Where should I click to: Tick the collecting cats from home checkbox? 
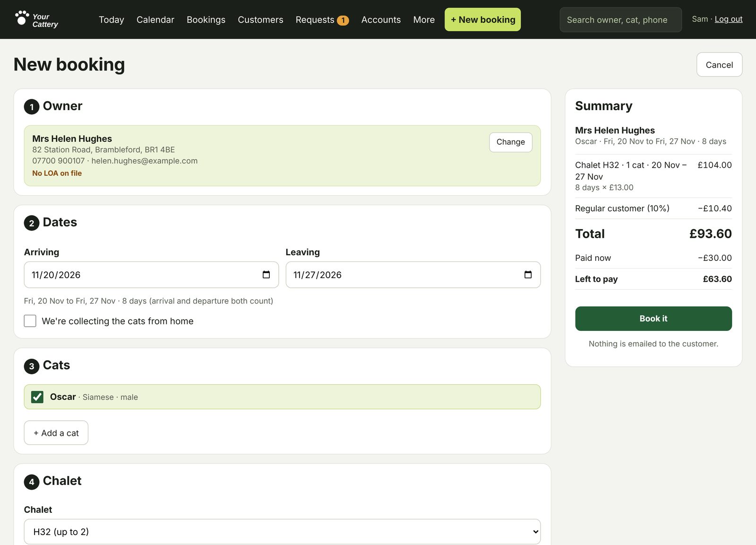coord(30,321)
